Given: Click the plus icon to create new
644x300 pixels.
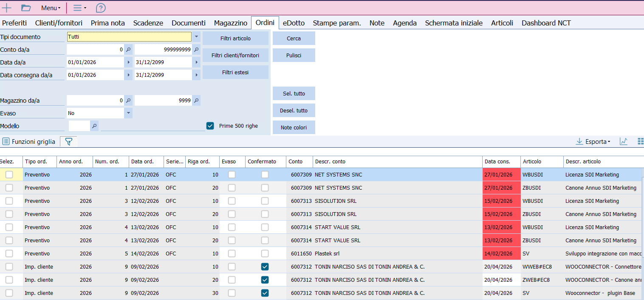Looking at the screenshot, I should (7, 8).
